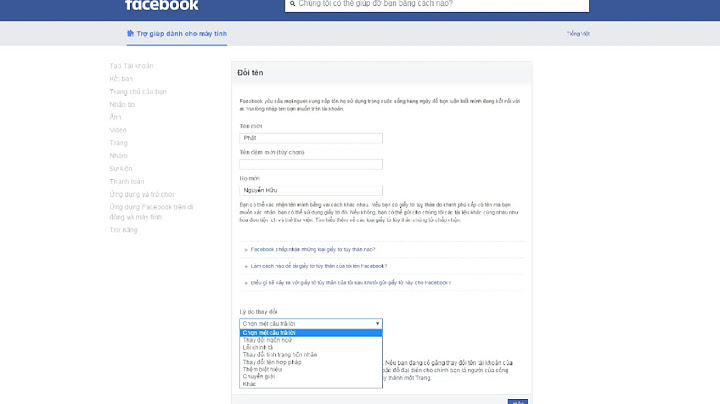Click the 'Đổi tên' form heading
This screenshot has height=404, width=720.
point(250,73)
